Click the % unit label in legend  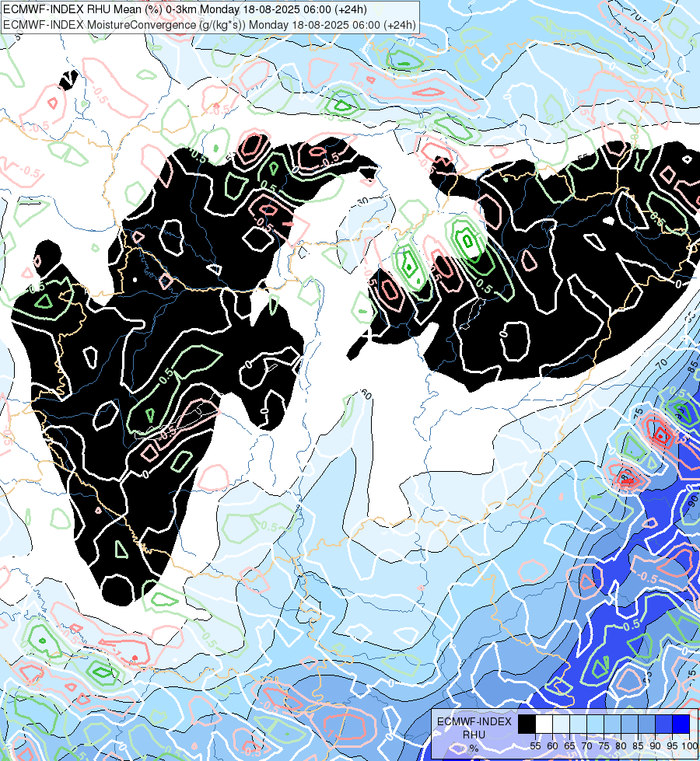click(x=474, y=748)
